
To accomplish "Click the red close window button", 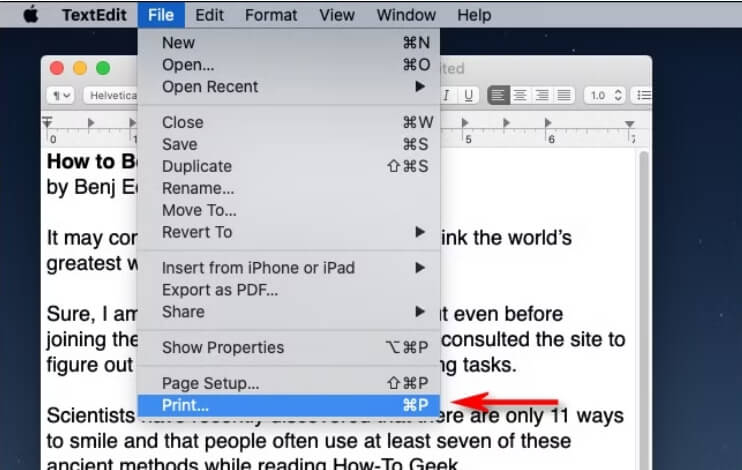I will 57,68.
